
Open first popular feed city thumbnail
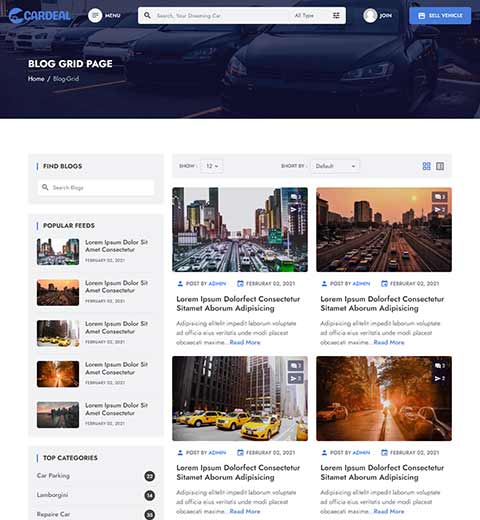(x=58, y=252)
